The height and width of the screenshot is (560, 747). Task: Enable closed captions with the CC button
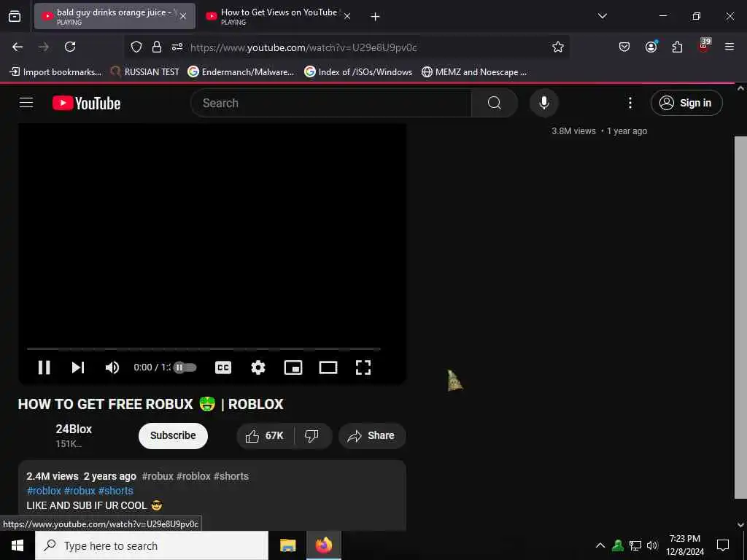(223, 367)
